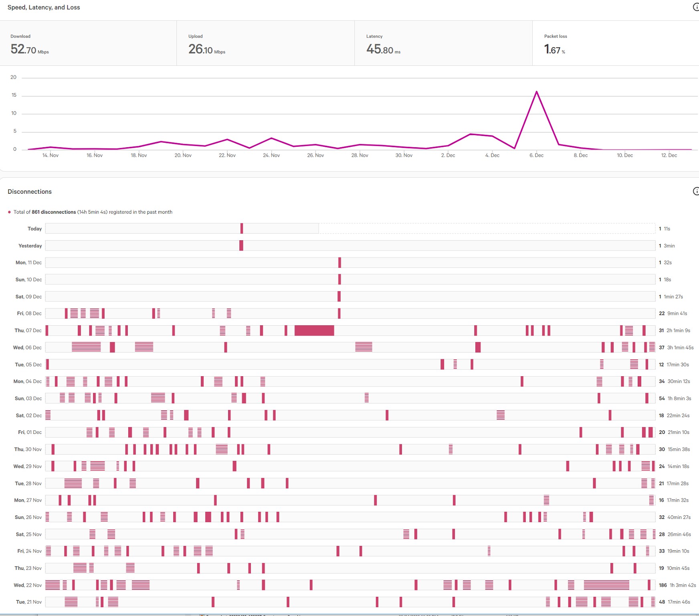Click the 6. Dec peak on chart
Screen dimensions: 699x616
[x=536, y=92]
